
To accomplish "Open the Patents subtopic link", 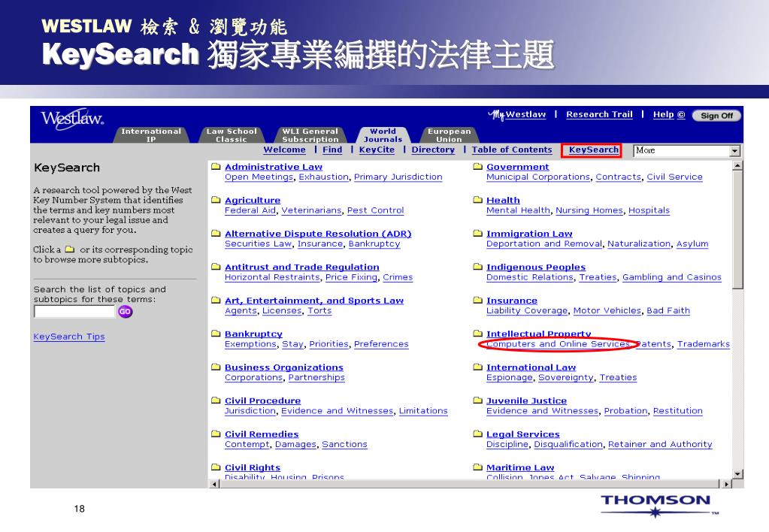I will point(653,344).
